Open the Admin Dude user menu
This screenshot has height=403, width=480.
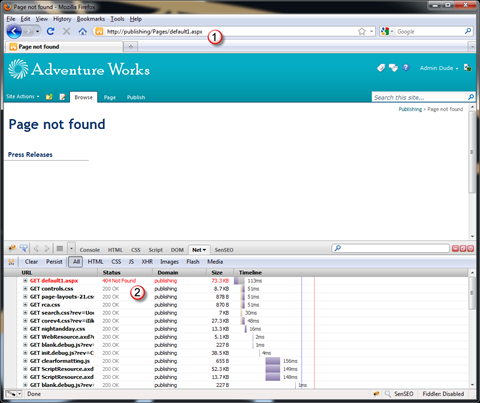(x=439, y=68)
